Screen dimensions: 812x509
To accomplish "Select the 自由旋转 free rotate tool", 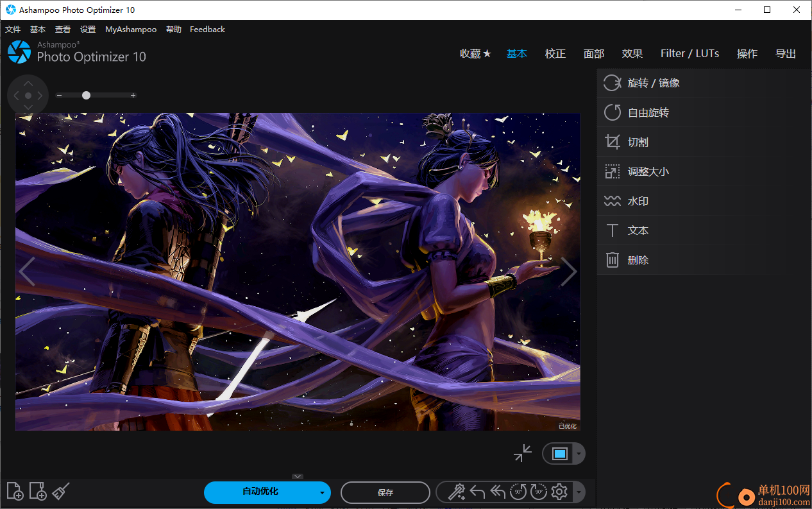I will click(704, 112).
